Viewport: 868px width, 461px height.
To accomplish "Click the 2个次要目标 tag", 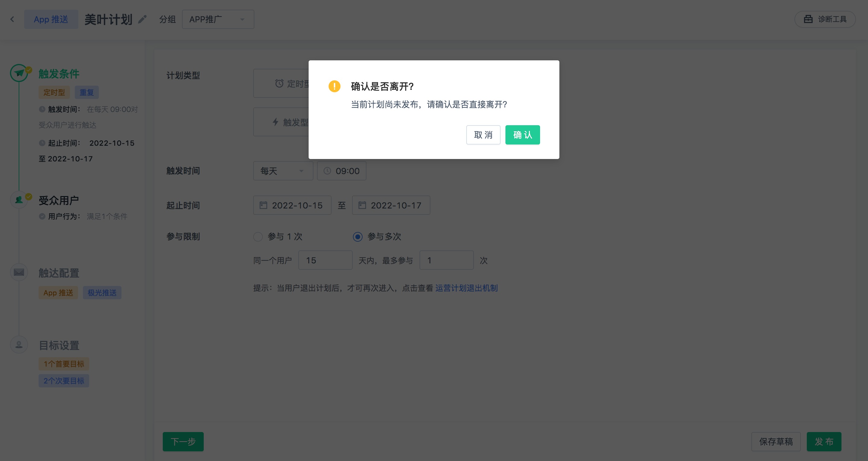I will point(64,381).
